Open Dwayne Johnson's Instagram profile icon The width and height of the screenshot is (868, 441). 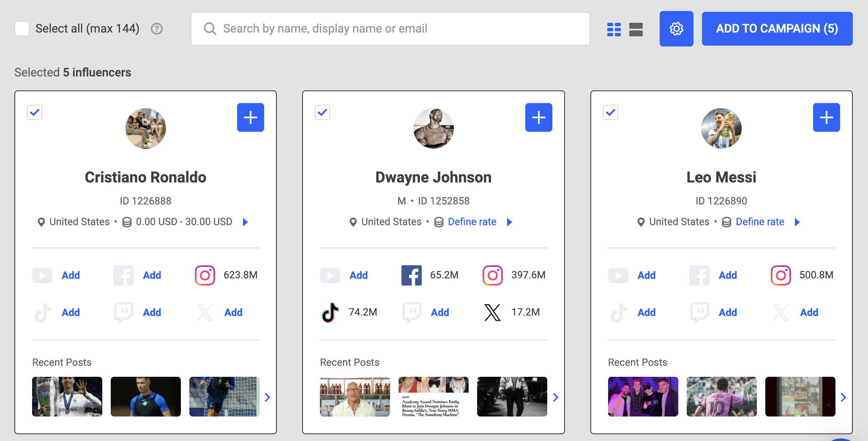click(x=492, y=275)
